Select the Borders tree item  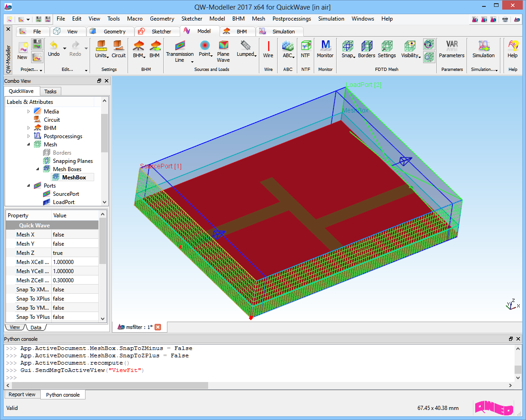point(62,153)
